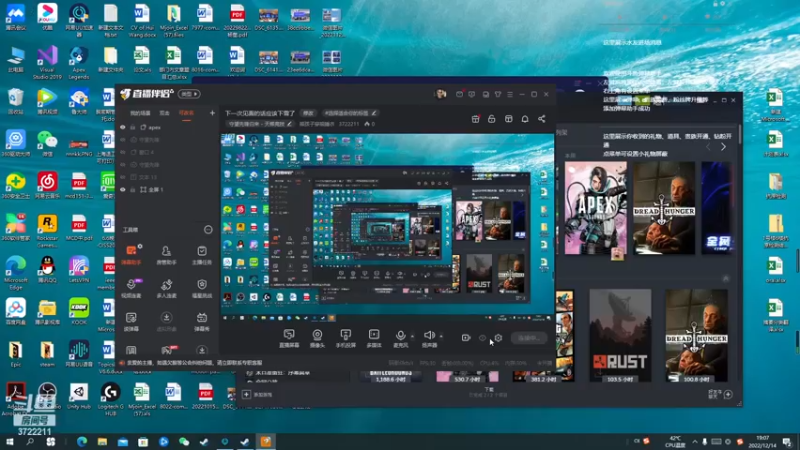Open the 读弹幕 tool

[131, 321]
